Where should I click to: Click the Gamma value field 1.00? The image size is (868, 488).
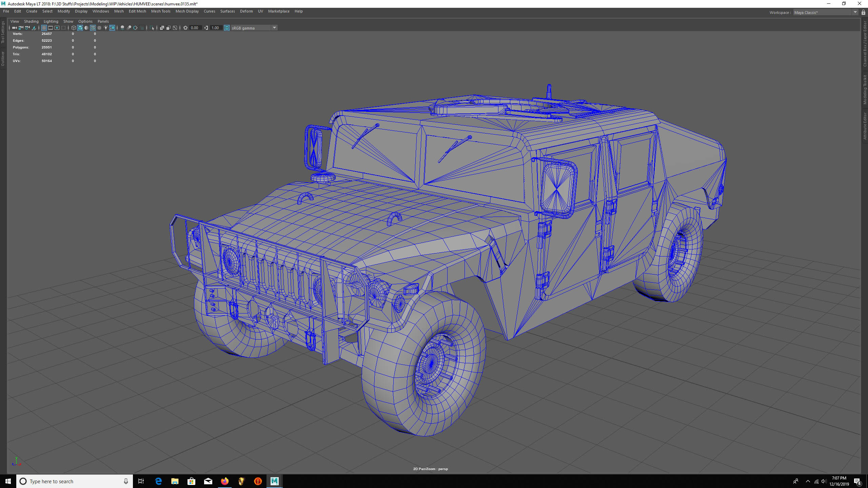(x=216, y=28)
